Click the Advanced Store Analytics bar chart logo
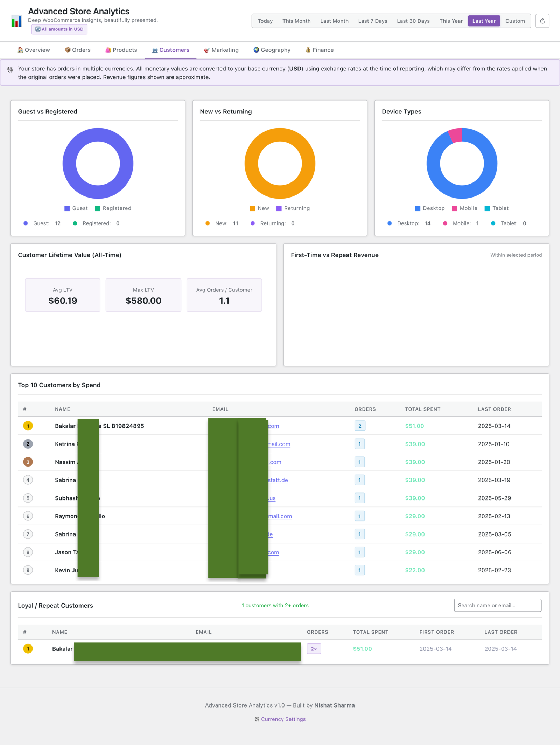Image resolution: width=560 pixels, height=745 pixels. [x=16, y=21]
